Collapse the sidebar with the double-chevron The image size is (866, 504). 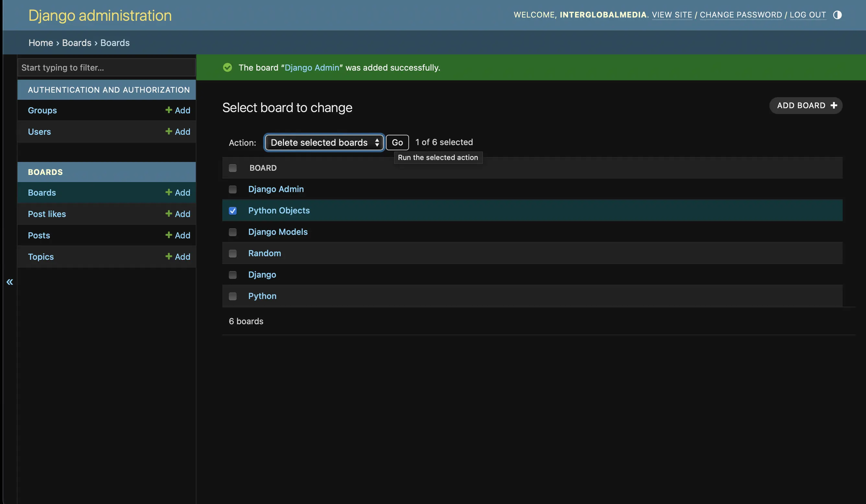10,282
